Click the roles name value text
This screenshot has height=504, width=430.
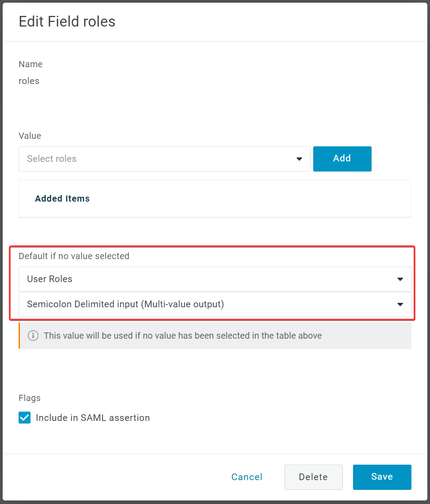click(29, 81)
